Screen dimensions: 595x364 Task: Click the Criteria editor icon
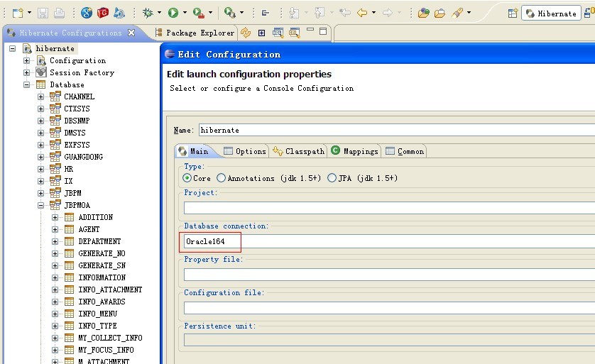tap(295, 33)
